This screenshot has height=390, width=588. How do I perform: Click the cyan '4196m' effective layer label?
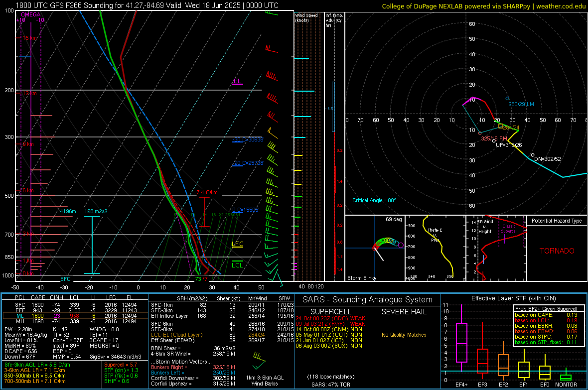coord(68,211)
